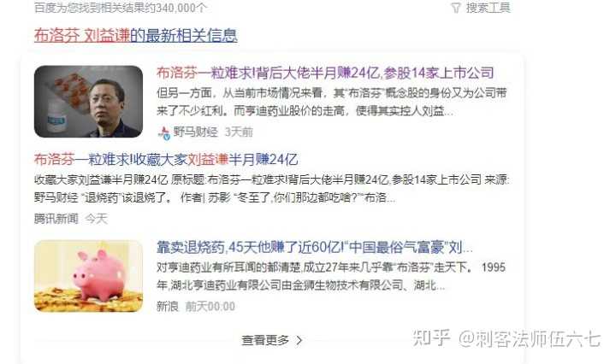
Task: Click the 收藏大家刘益谦半月赚24亿 snippet paragraph
Action: 272,189
